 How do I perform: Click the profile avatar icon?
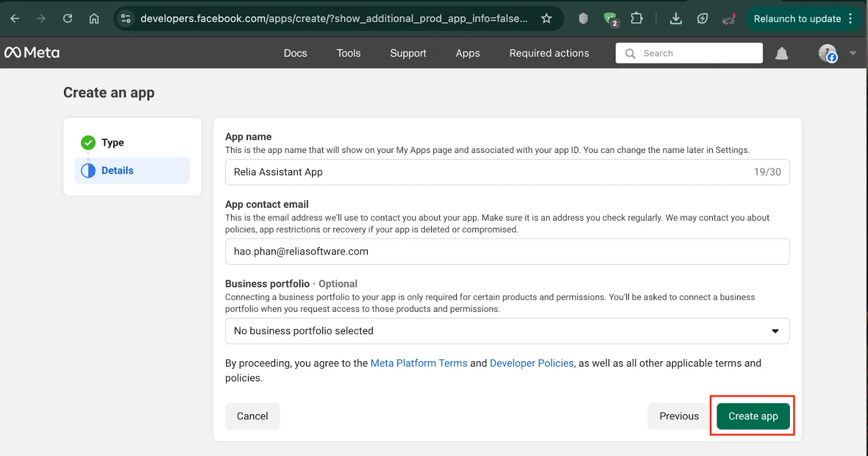point(827,53)
